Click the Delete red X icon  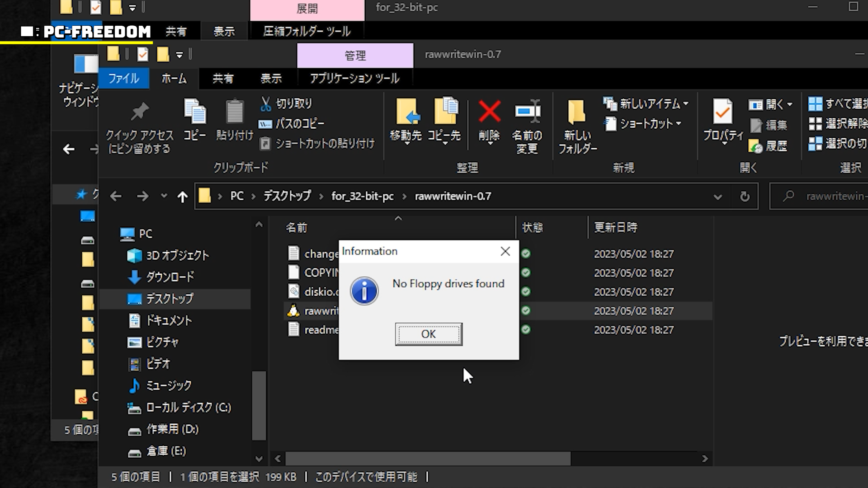[x=489, y=112]
